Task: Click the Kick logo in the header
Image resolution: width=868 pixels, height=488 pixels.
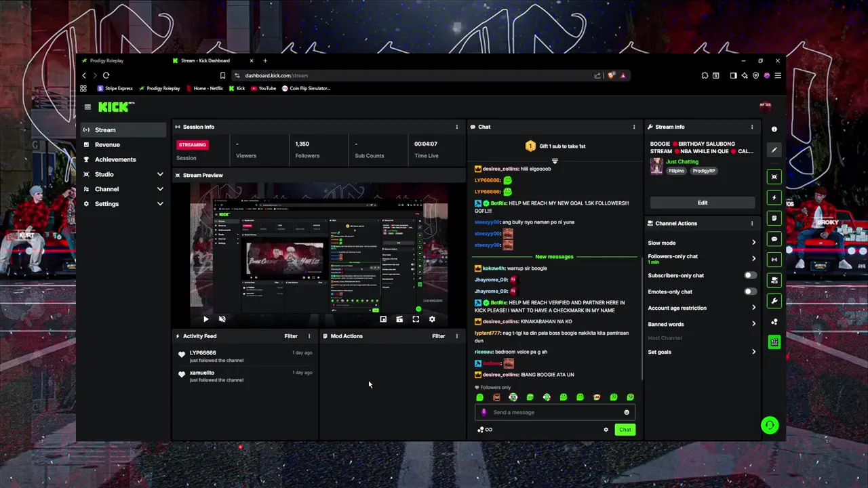Action: [116, 107]
